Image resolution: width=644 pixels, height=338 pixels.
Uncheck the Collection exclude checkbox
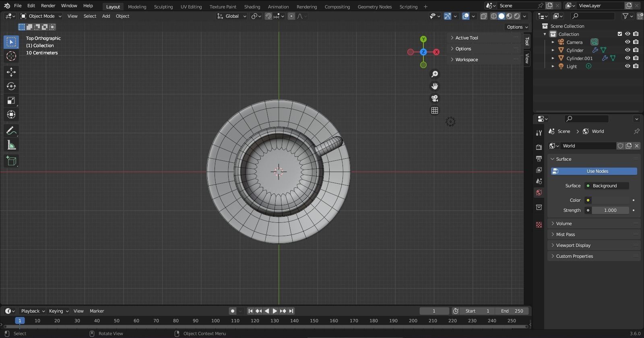620,34
